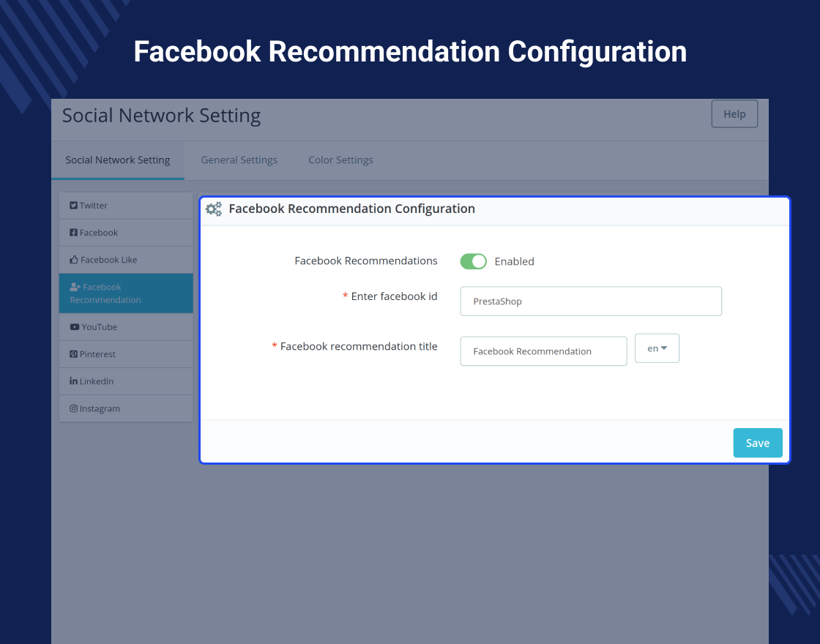
Task: Click the Save button
Action: pos(758,443)
